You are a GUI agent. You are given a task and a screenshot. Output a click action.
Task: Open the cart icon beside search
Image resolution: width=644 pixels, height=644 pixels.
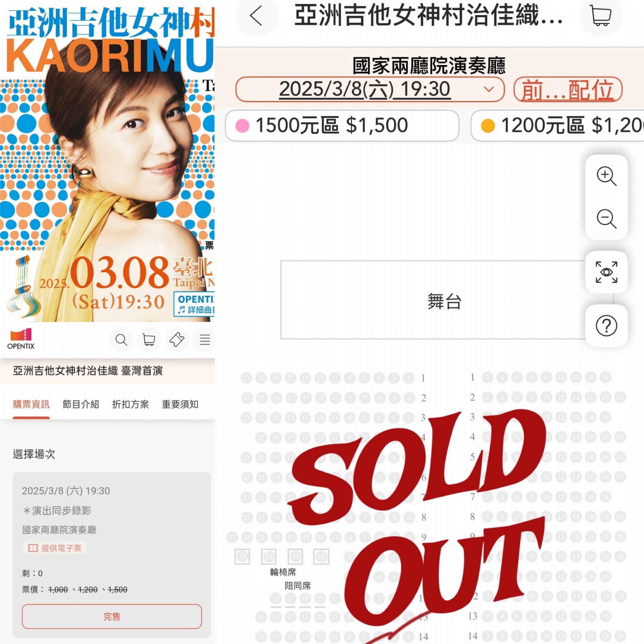(x=149, y=340)
